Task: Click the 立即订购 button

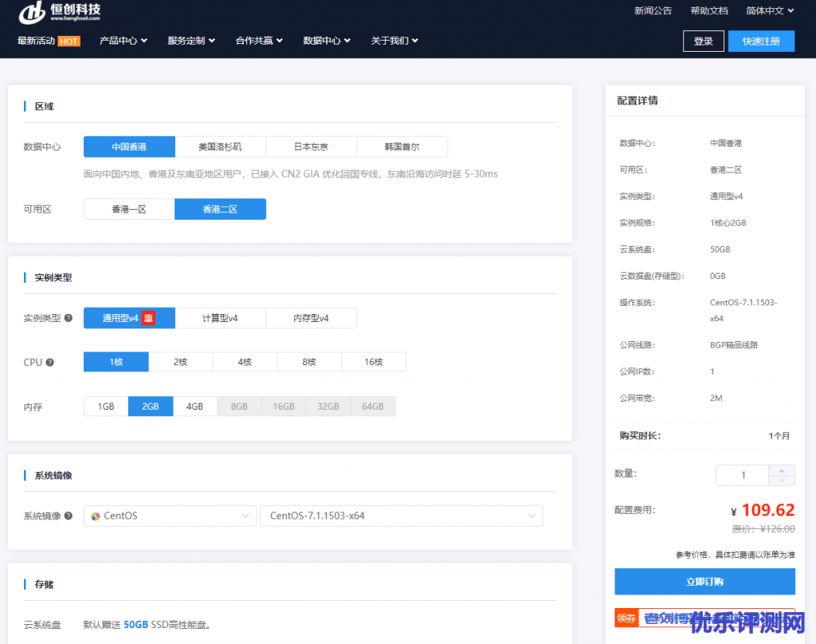Action: [704, 582]
